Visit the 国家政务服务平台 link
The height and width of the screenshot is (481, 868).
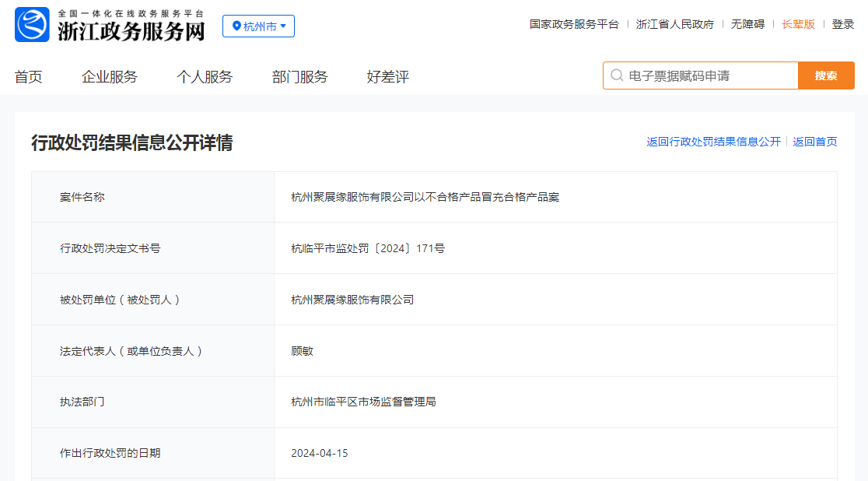coord(574,24)
